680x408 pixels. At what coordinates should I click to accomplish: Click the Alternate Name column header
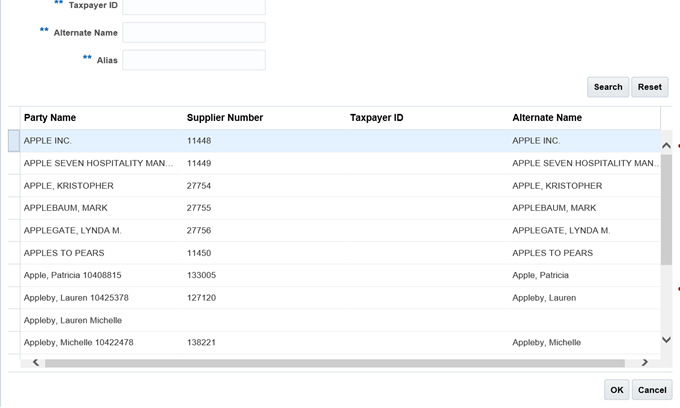pyautogui.click(x=547, y=118)
